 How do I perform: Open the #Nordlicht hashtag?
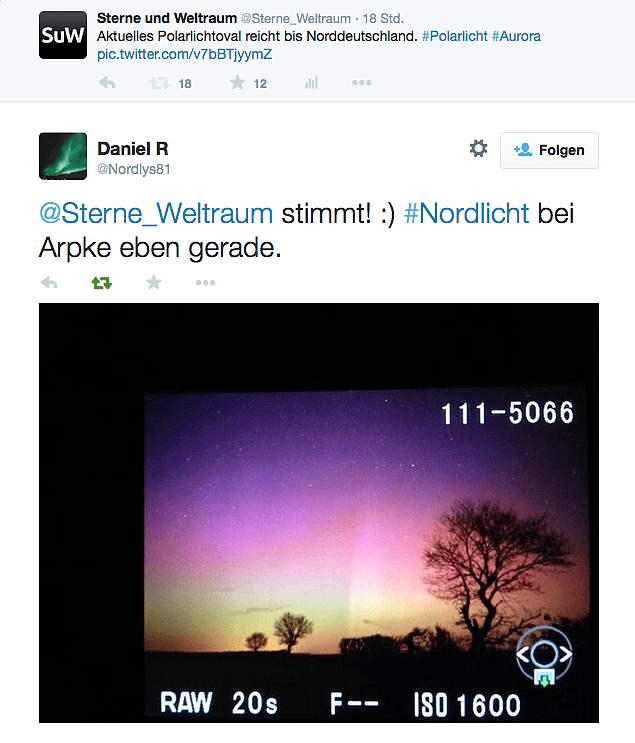coord(466,213)
